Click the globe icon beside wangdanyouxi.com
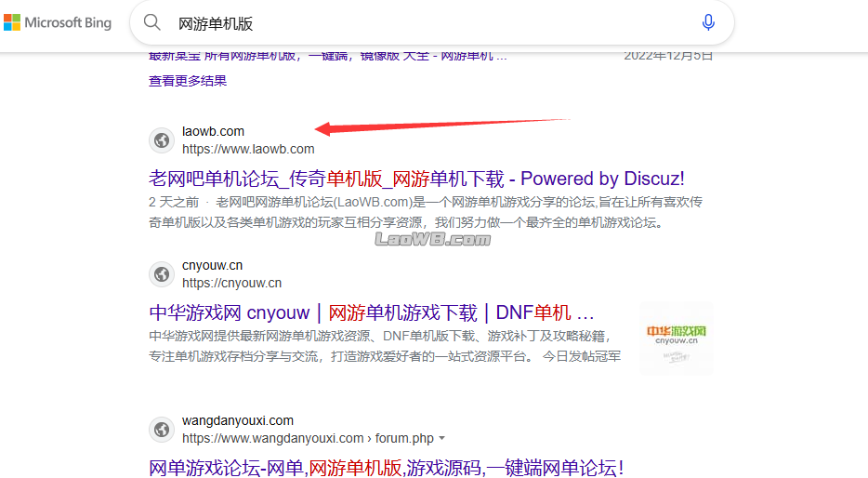 pyautogui.click(x=162, y=430)
